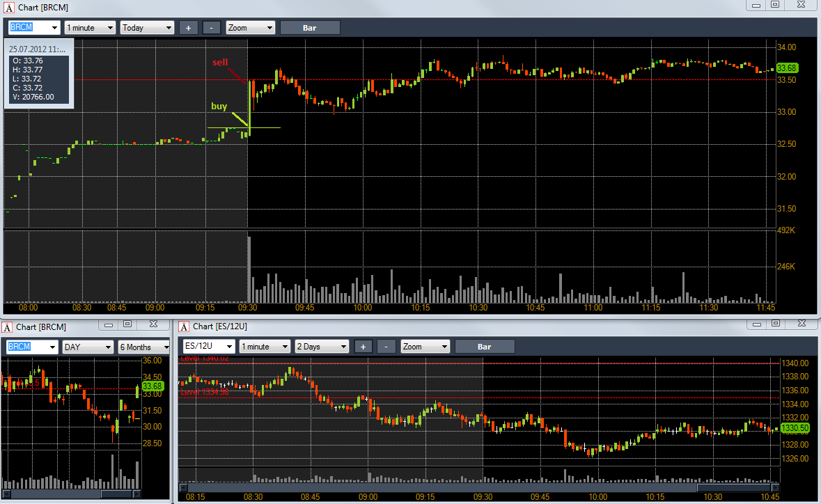Open the 1 minute interval dropdown in main chart
821x504 pixels.
click(x=90, y=28)
